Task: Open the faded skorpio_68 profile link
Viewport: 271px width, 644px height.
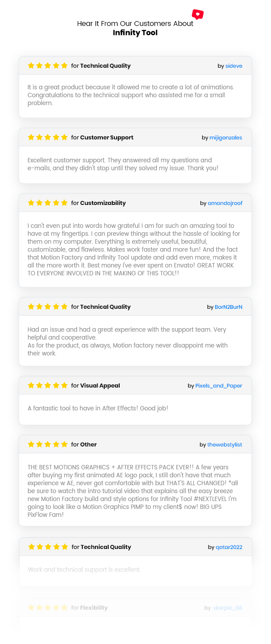Action: click(x=227, y=608)
